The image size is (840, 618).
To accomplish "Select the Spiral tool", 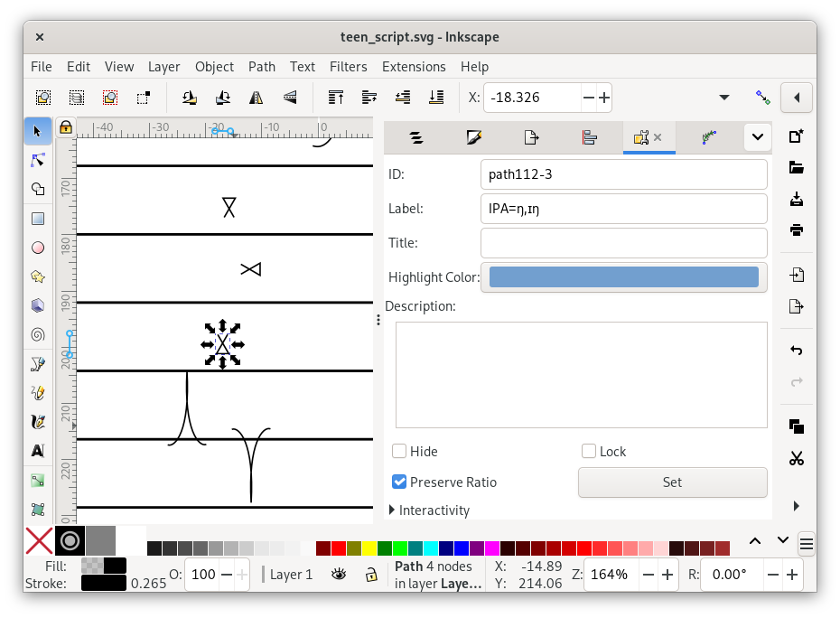I will coord(37,334).
